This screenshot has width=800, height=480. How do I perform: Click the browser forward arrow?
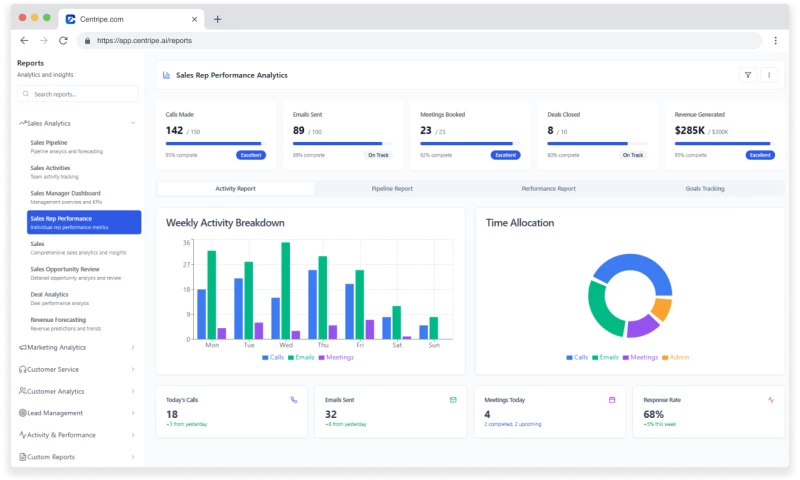[44, 40]
